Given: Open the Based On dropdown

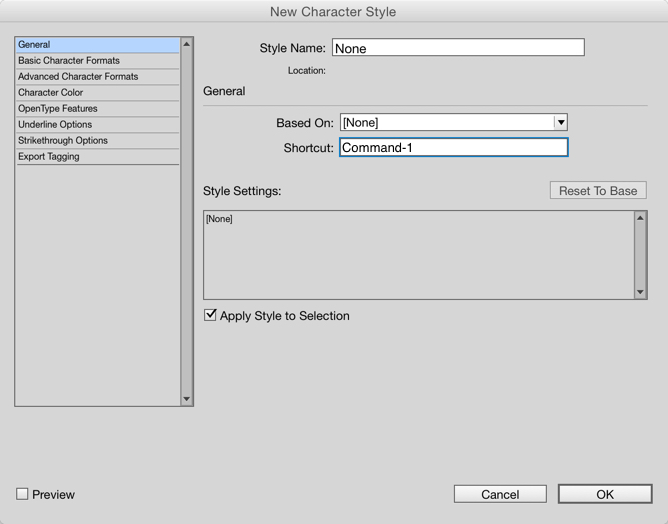Looking at the screenshot, I should pos(454,123).
